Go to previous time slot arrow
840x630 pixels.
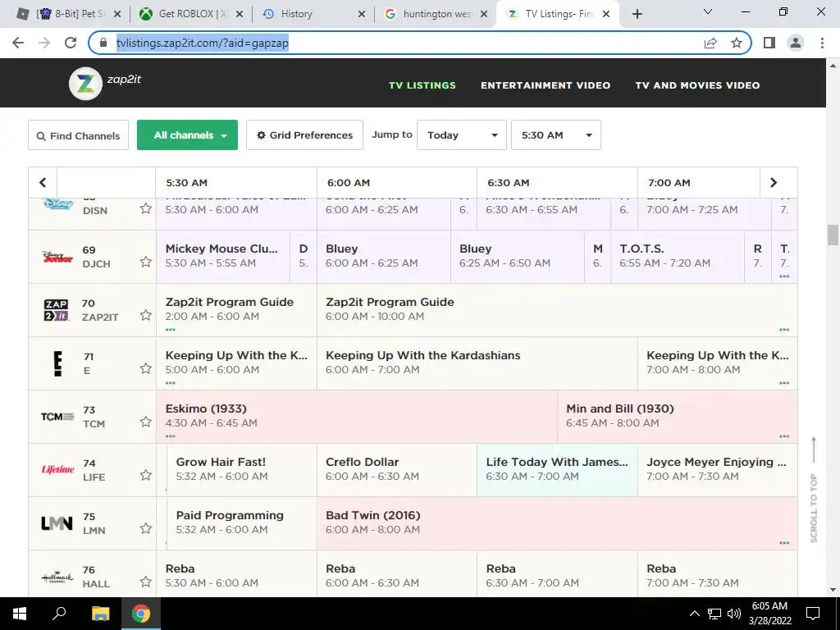pos(43,182)
